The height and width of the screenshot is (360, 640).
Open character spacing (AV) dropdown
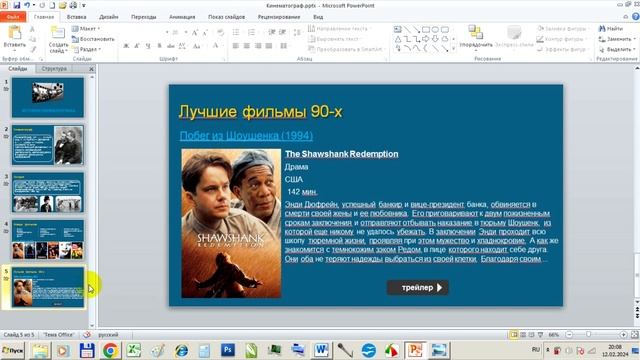(x=182, y=46)
